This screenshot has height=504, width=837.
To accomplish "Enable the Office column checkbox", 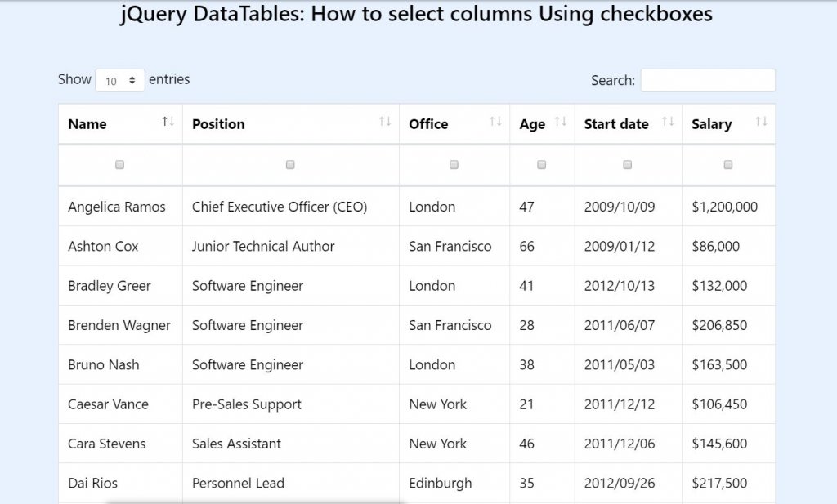I will [x=454, y=165].
